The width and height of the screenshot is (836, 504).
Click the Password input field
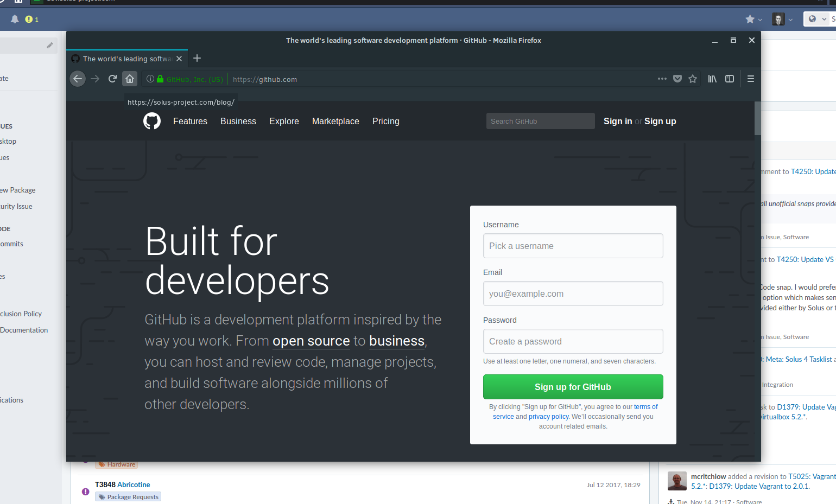point(573,341)
